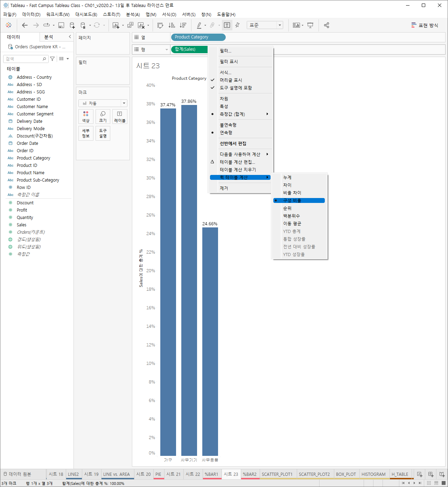
Task: Start presentation mode
Action: (x=310, y=25)
